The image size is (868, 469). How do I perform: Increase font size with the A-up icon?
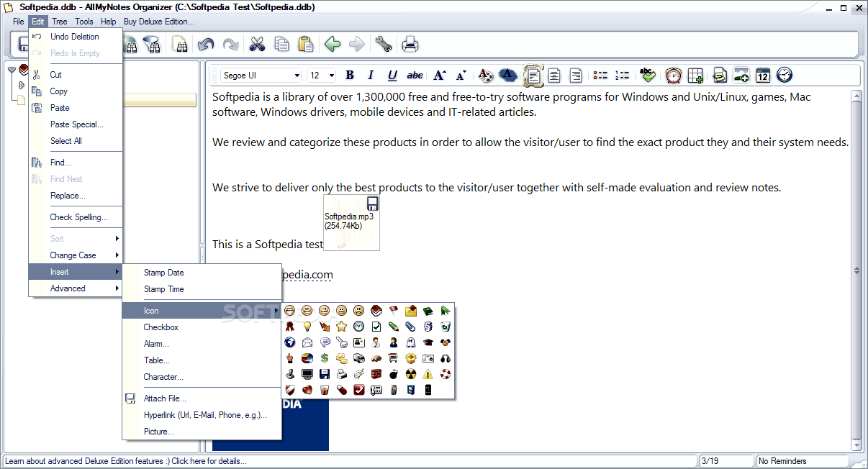(x=439, y=75)
